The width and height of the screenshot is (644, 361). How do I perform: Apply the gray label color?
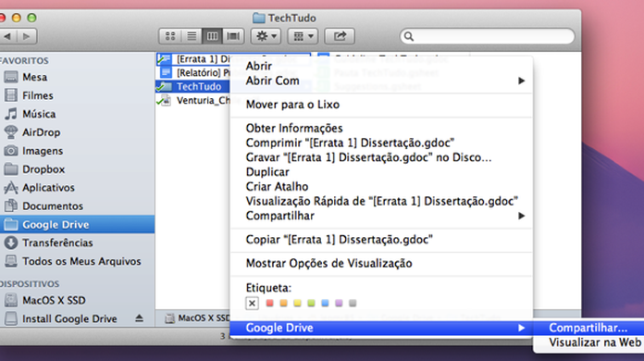click(x=353, y=303)
